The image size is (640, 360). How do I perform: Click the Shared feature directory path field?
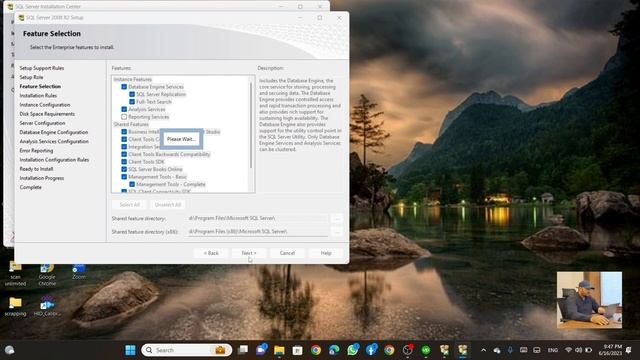pyautogui.click(x=258, y=218)
